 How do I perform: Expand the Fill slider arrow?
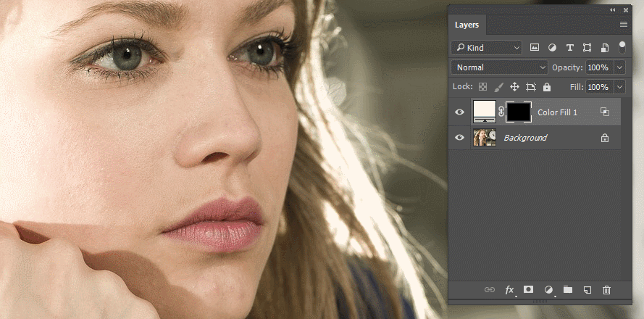(x=620, y=87)
